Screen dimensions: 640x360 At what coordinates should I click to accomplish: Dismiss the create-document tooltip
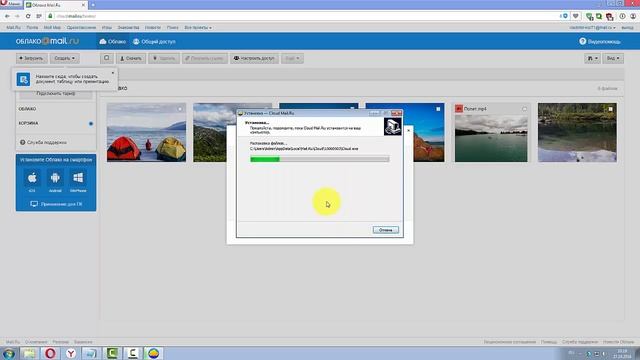click(x=113, y=73)
